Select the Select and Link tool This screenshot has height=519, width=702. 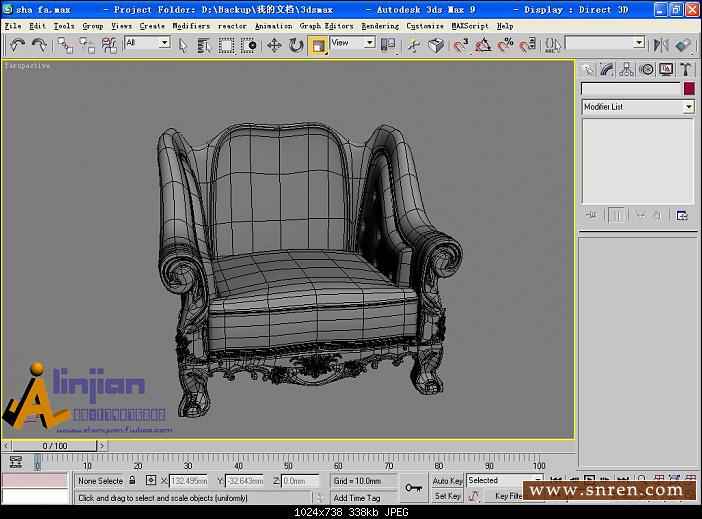tap(65, 45)
